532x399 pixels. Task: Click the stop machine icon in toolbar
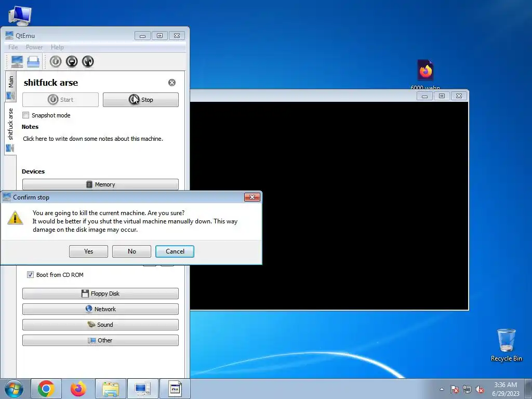pos(72,61)
